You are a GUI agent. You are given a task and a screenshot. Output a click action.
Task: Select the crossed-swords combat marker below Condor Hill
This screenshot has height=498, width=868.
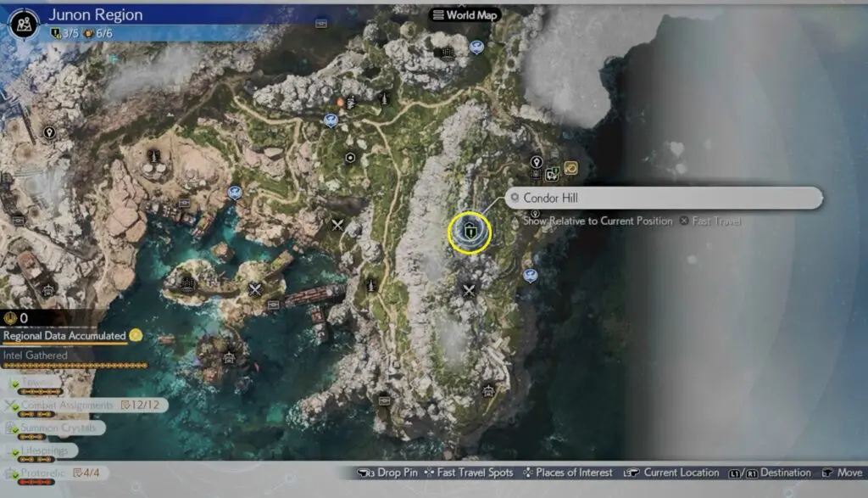pyautogui.click(x=469, y=290)
